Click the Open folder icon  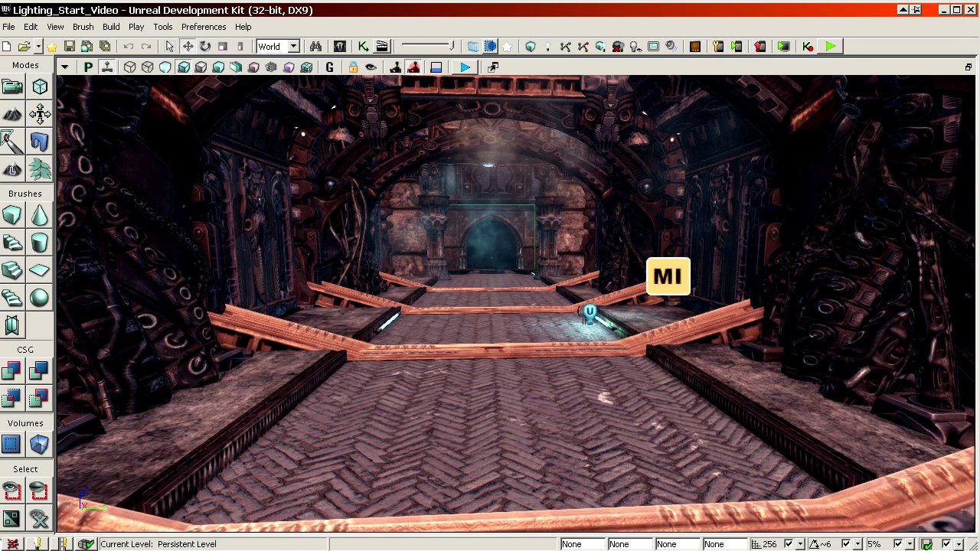coord(24,47)
